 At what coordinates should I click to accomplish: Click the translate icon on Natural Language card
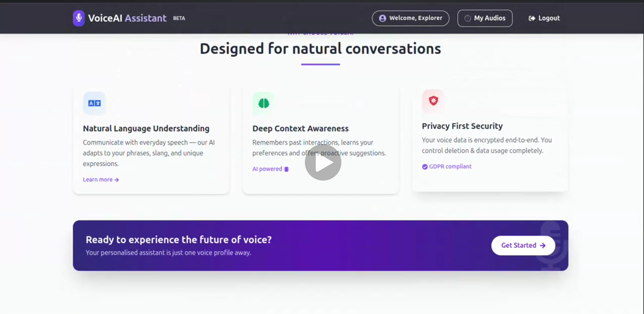pyautogui.click(x=95, y=103)
